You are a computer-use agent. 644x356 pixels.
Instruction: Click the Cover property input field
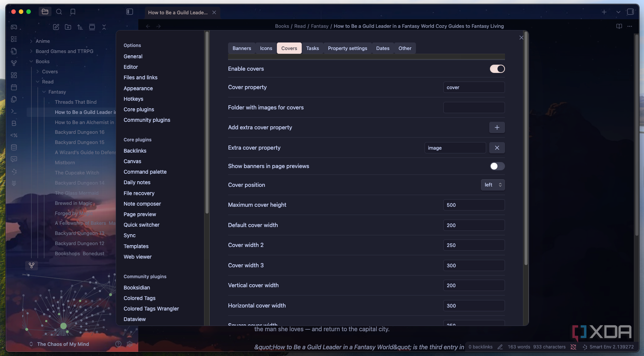point(474,87)
